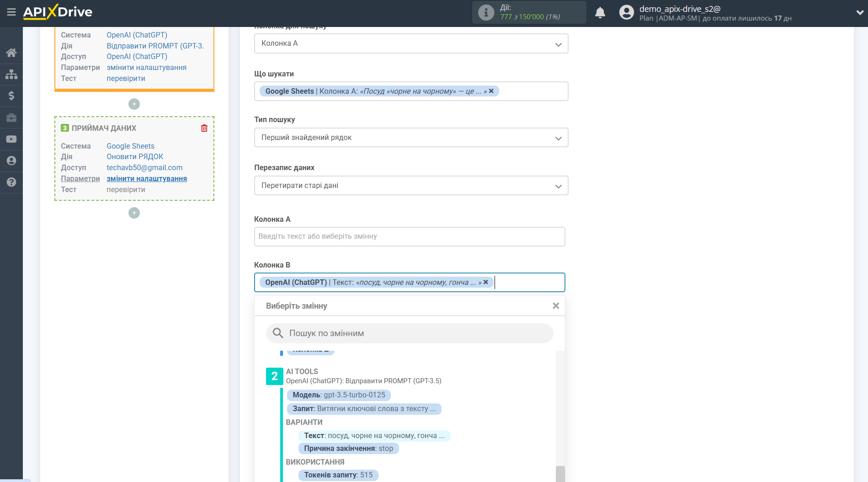Select the Модель gpt-3.5-turbo-0125 variable

(339, 395)
